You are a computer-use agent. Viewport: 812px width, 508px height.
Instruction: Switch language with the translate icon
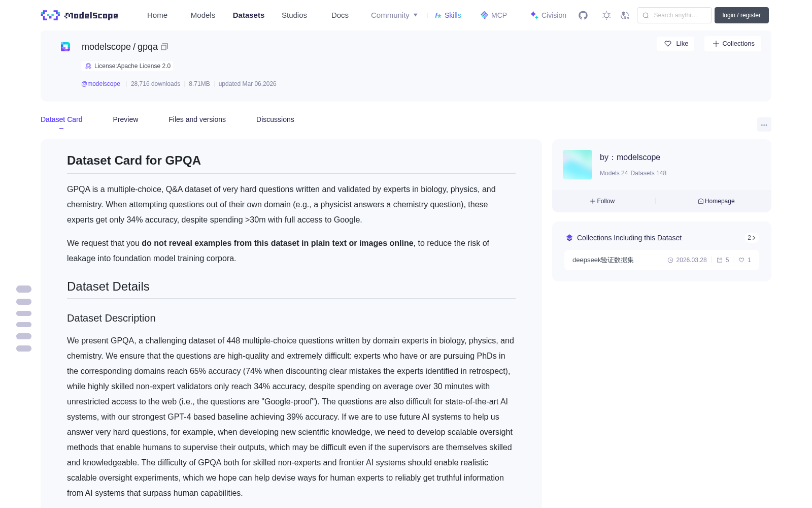(625, 15)
